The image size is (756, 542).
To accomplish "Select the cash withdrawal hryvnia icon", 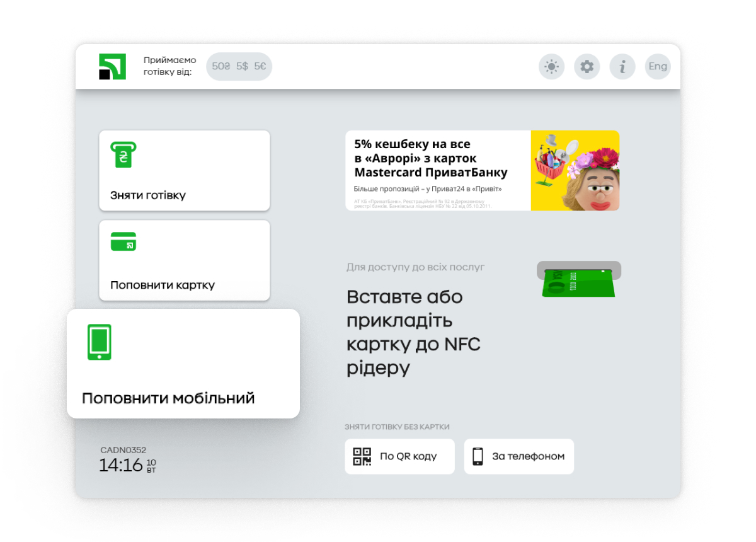I will pyautogui.click(x=122, y=155).
